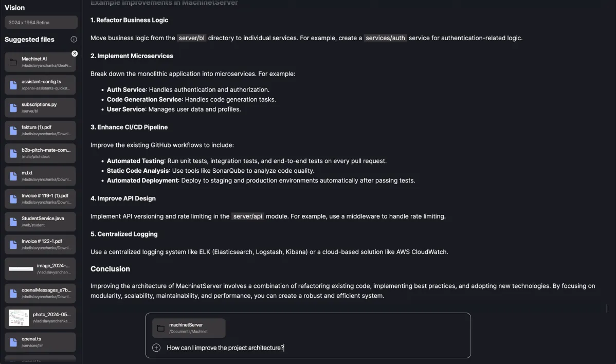This screenshot has width=616, height=364.
Task: Click the file icon on m.txt entry
Action: (13, 176)
